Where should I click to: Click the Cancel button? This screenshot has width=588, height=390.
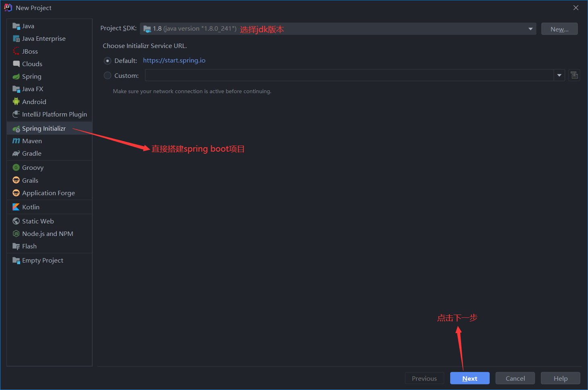(x=515, y=378)
